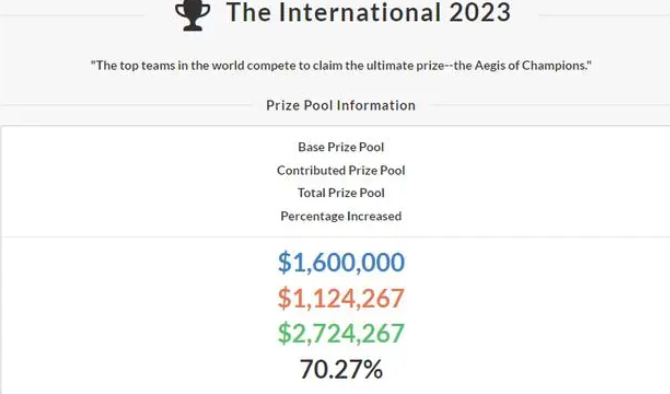Click the orange $1,124,267 contributed amount

pyautogui.click(x=341, y=298)
